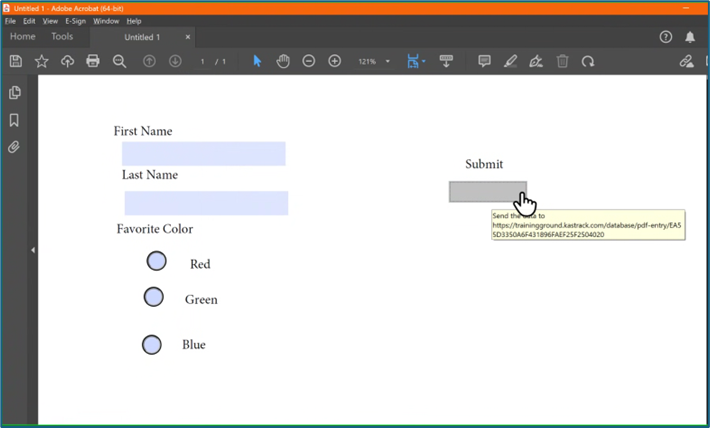This screenshot has height=428, width=710.
Task: Switch to the Tools tab
Action: click(x=62, y=37)
